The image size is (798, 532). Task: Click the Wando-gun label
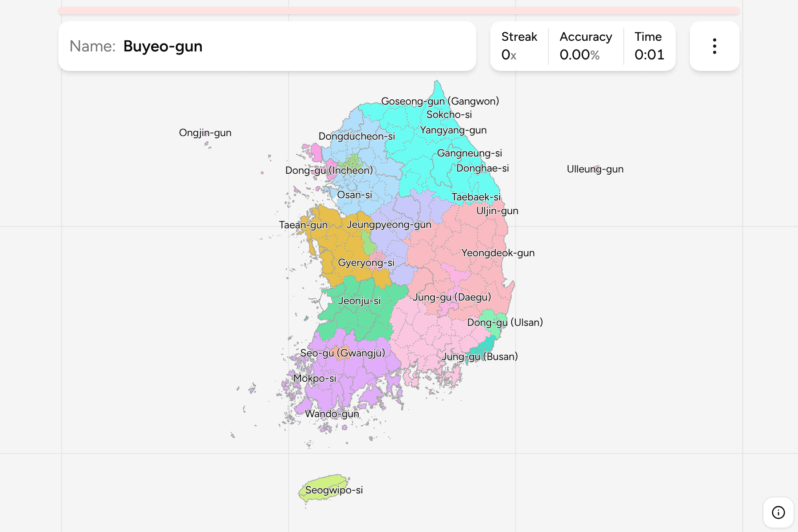332,414
